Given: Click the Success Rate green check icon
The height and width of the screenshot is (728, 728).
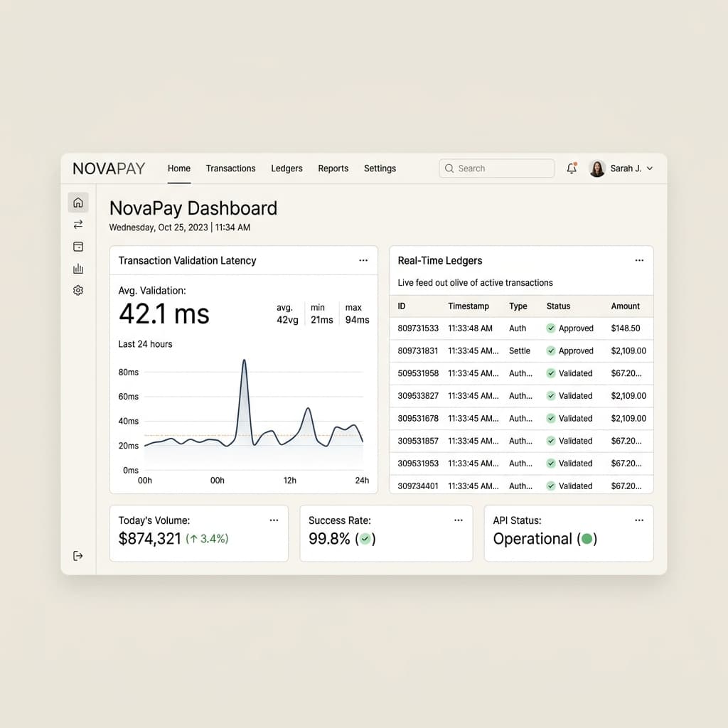Looking at the screenshot, I should 365,539.
